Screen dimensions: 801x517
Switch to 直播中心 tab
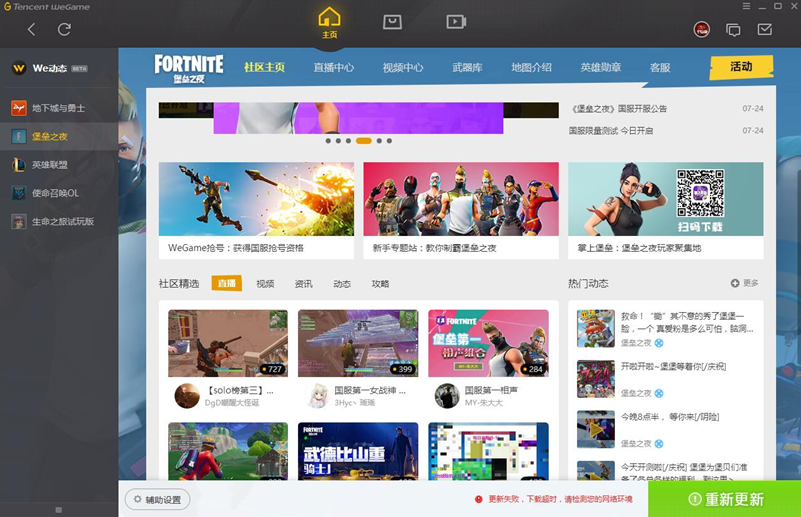pos(334,67)
